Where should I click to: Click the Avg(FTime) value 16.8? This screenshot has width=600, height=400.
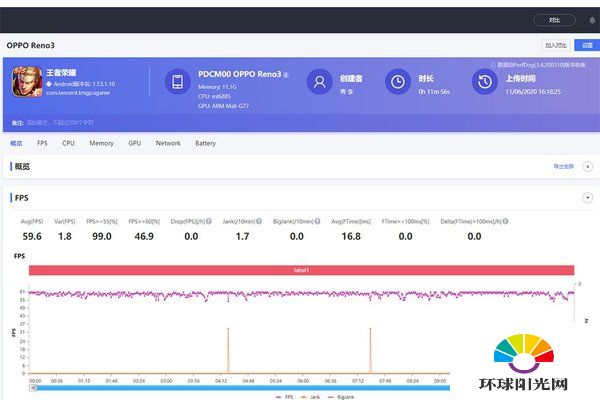[x=351, y=236]
